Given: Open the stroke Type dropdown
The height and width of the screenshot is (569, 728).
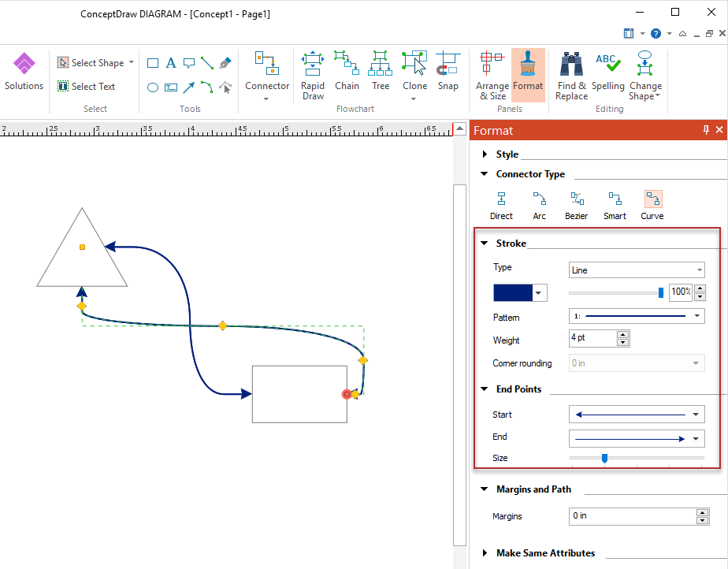Looking at the screenshot, I should (x=637, y=270).
